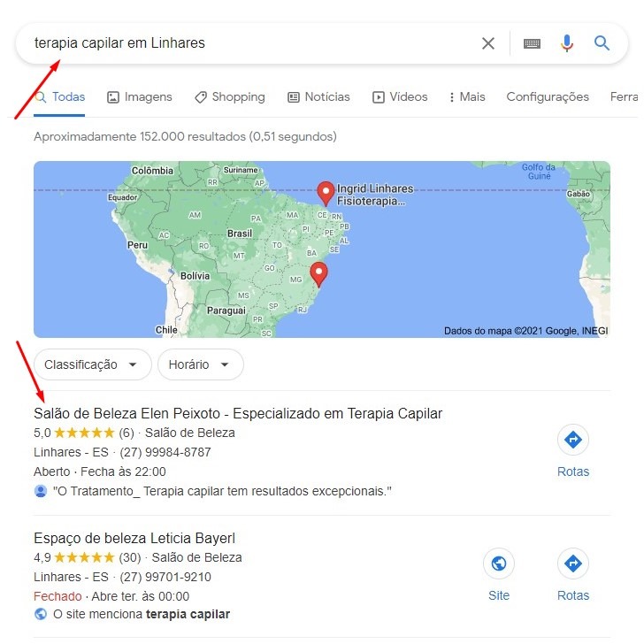Screen dimensions: 644x644
Task: Open Rotas directions icon for Elen Peixoto
Action: 573,440
